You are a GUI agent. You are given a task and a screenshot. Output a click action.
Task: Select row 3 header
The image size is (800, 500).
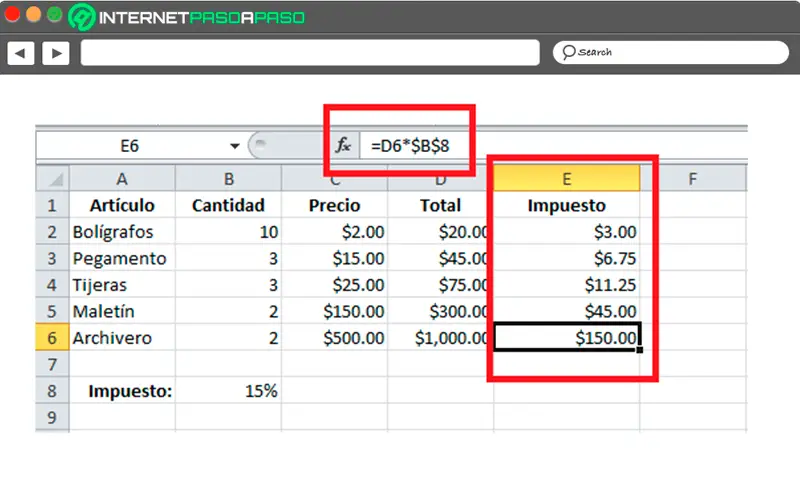52,258
